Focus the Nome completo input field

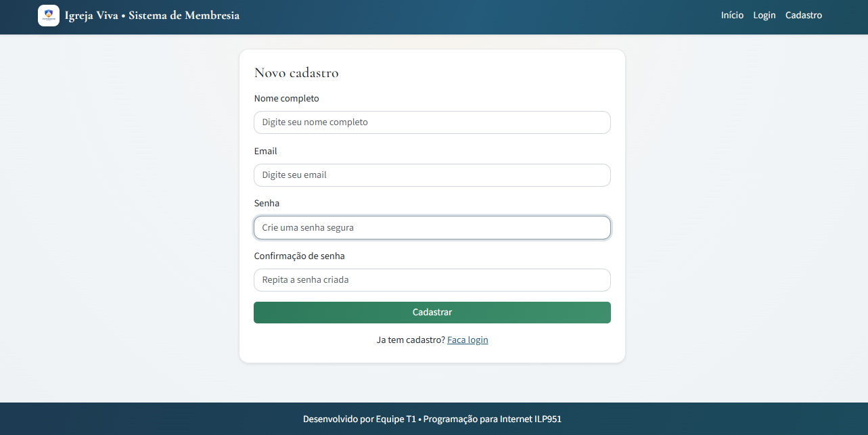[432, 122]
